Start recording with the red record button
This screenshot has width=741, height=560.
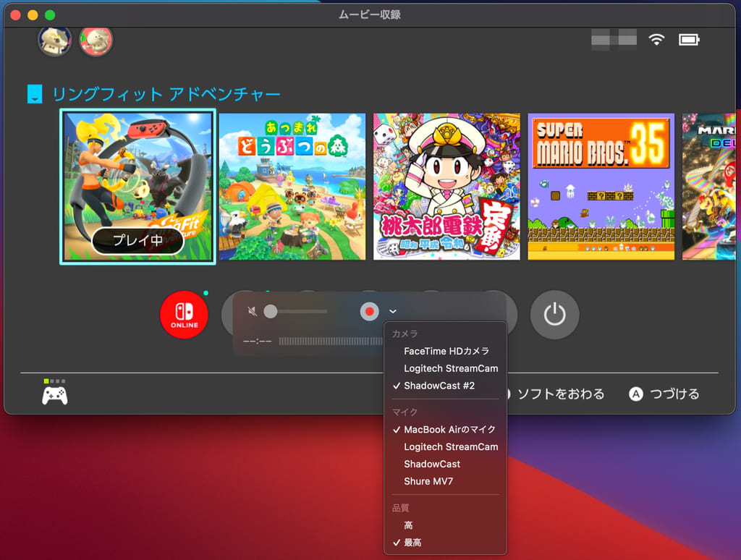click(370, 311)
